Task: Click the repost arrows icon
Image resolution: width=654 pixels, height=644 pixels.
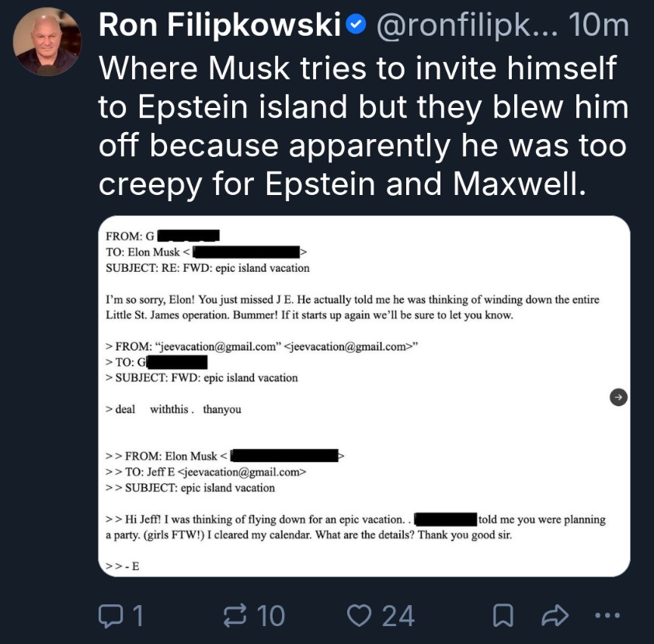Action: click(234, 616)
